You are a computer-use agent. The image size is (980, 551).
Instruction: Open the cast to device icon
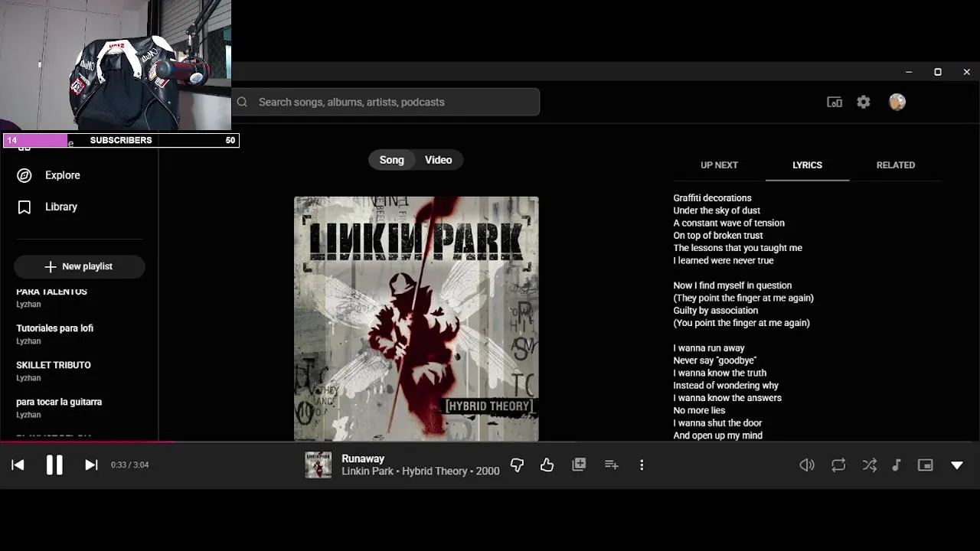(835, 102)
